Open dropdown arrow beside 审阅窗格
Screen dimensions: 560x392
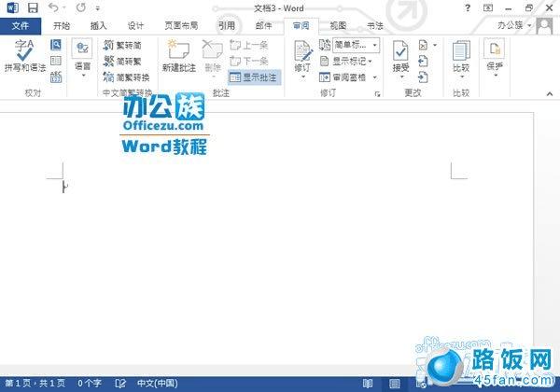click(374, 77)
